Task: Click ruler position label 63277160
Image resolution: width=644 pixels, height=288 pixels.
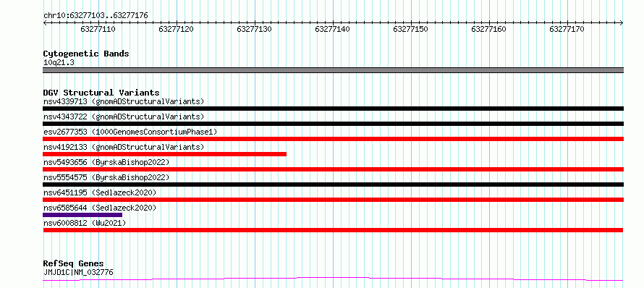Action: click(488, 29)
